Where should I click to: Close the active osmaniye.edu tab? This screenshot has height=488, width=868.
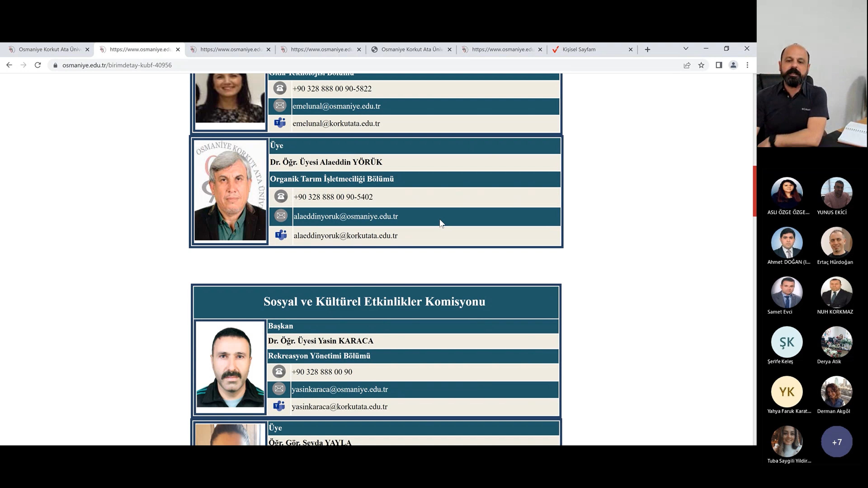(x=178, y=49)
